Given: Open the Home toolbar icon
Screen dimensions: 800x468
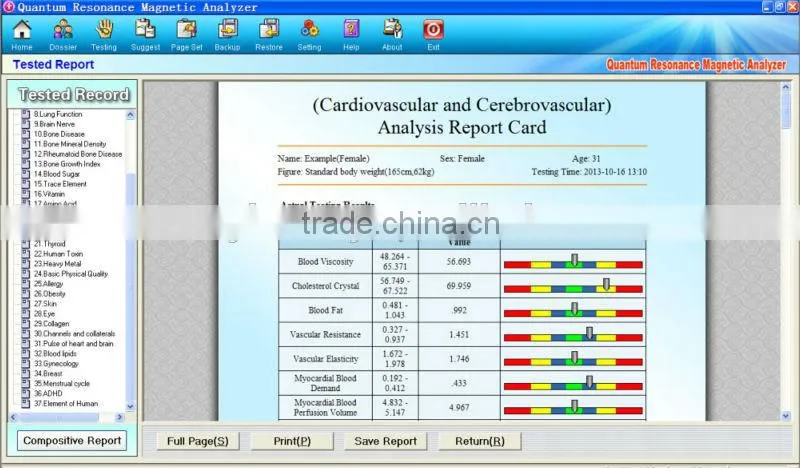Looking at the screenshot, I should point(22,30).
